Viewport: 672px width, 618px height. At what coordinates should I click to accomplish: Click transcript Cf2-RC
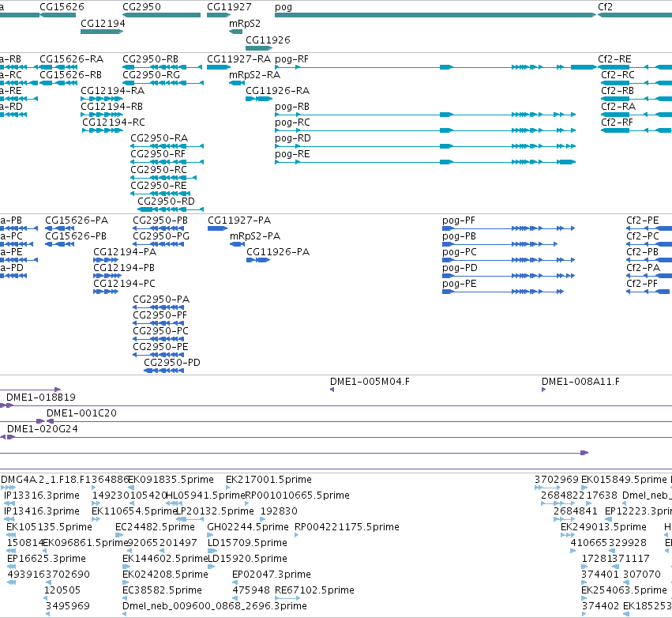(x=636, y=83)
